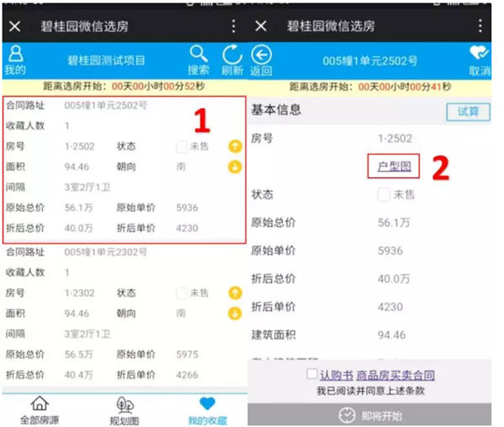Switch to the 规划图 tab
Viewport: 504px width, 427px height.
tap(124, 410)
